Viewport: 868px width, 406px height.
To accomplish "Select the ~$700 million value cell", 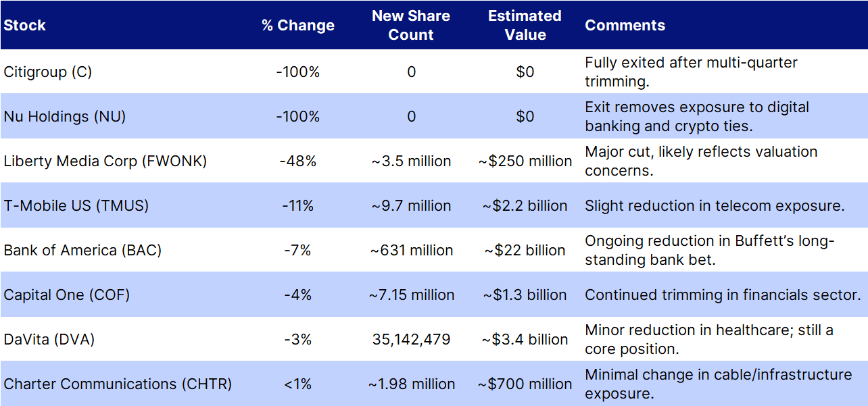I will coord(525,384).
